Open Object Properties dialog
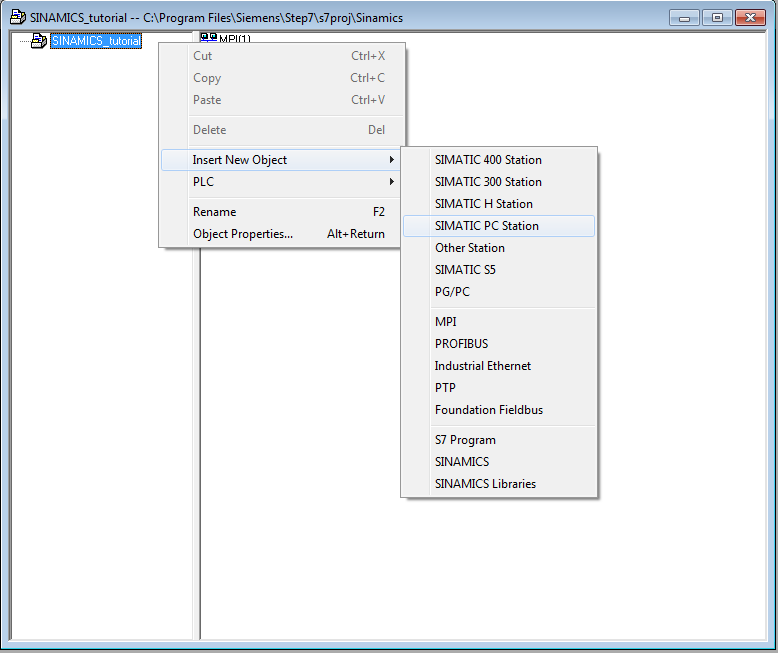This screenshot has width=778, height=653. pyautogui.click(x=282, y=234)
